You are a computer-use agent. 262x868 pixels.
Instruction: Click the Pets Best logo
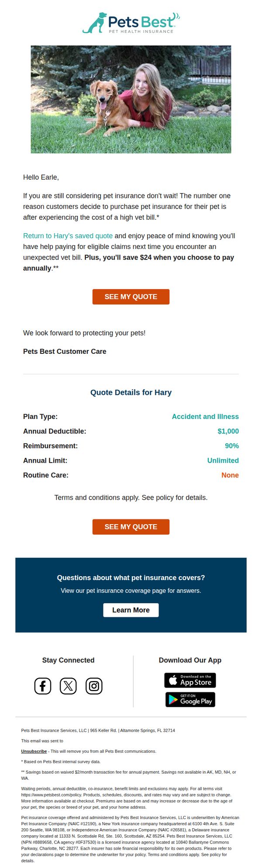click(x=131, y=23)
